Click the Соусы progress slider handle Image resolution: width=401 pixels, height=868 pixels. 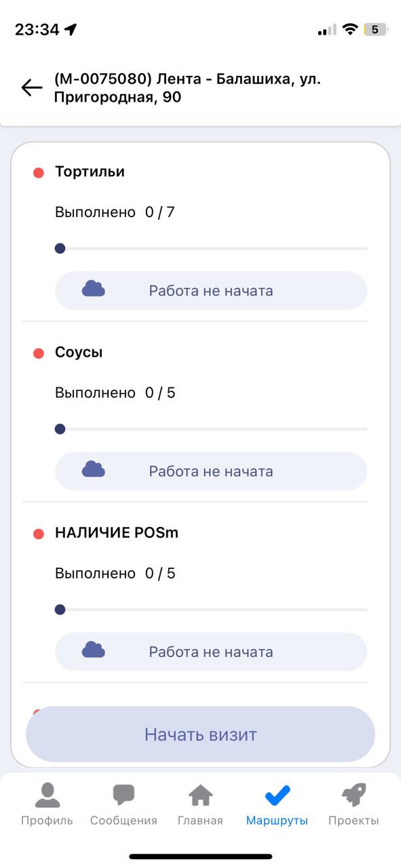60,429
